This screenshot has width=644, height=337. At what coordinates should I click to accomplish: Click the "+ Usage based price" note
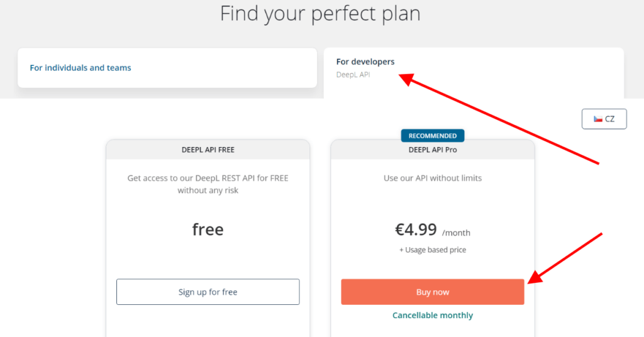(x=433, y=250)
